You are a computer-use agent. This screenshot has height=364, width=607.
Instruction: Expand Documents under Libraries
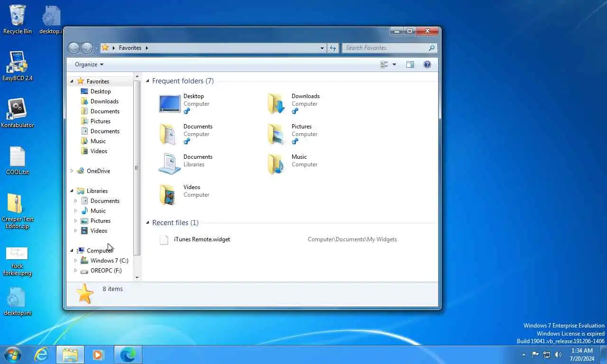pos(75,201)
